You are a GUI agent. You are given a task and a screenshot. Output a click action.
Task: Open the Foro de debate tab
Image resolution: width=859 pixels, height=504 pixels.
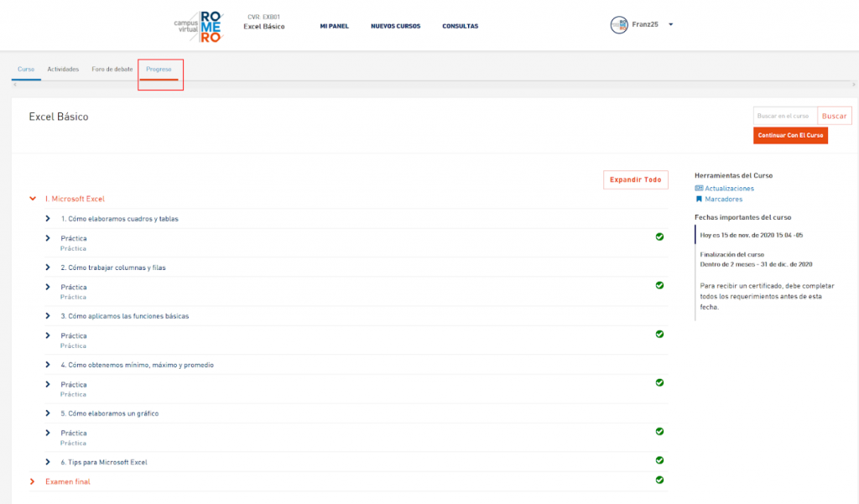click(112, 70)
